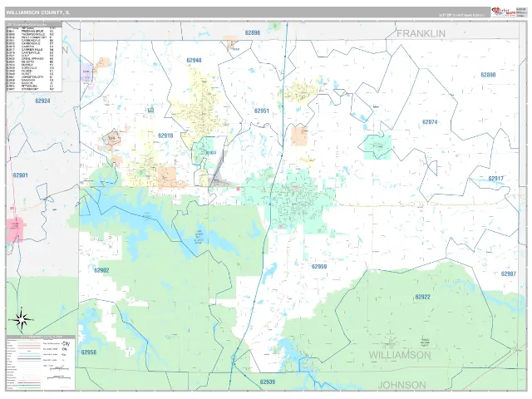Viewport: 532px width, 399px height.
Task: Select the 62924 ZIP code label
Action: (x=42, y=101)
